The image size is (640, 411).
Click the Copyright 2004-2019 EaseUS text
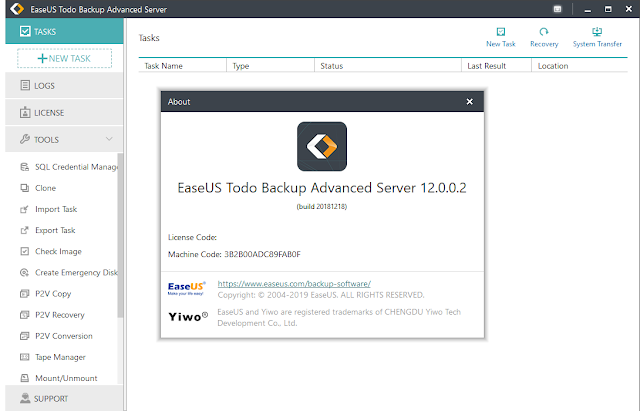point(321,295)
